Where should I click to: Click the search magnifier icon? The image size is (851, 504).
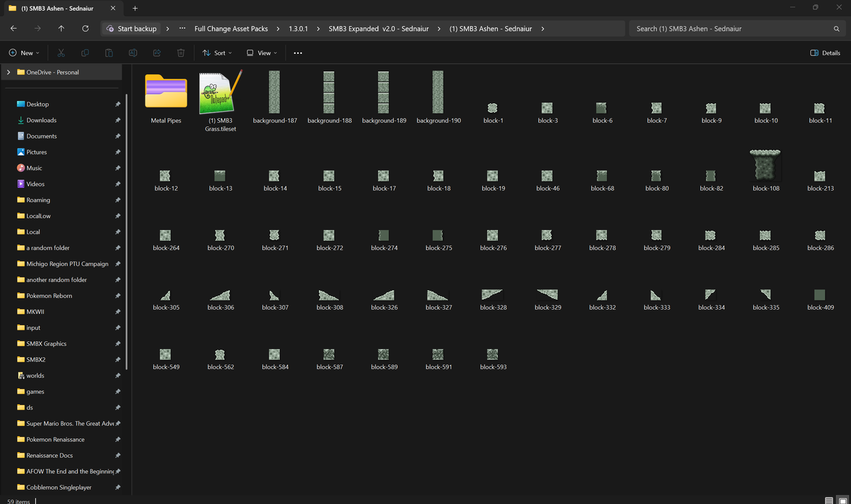pos(836,29)
